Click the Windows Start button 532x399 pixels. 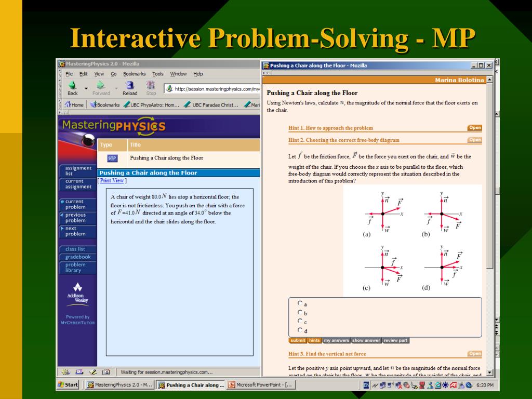click(68, 385)
